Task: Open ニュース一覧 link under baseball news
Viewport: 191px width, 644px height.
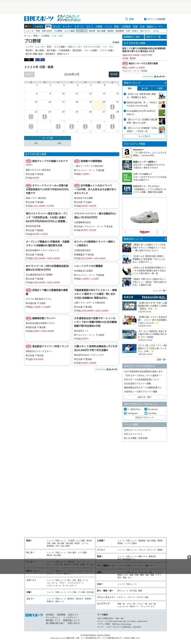Action: (160, 291)
